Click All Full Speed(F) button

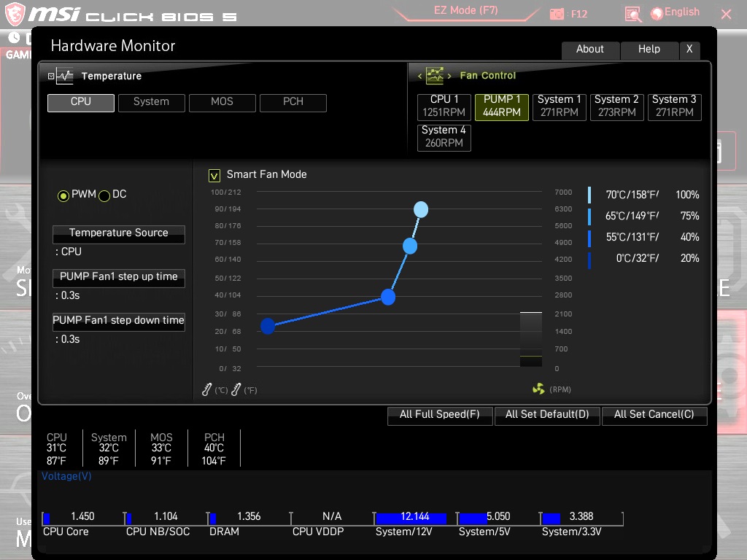click(440, 415)
